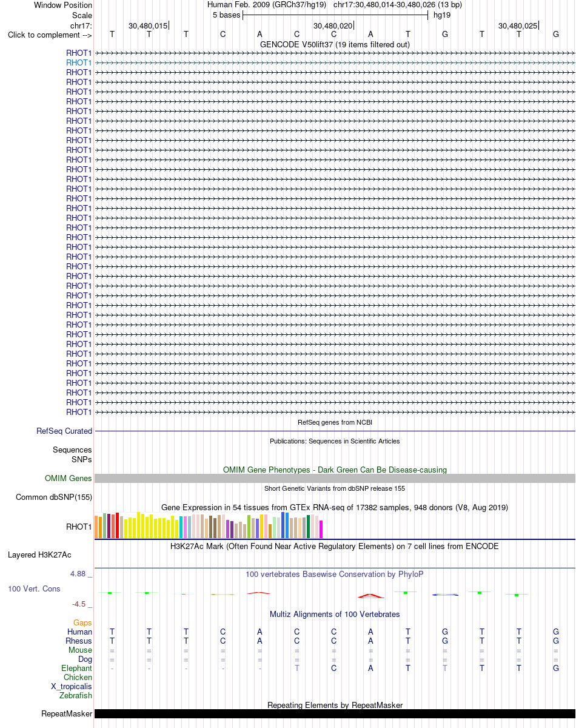Click the Rhesus alignment row label
The image size is (576, 728).
(79, 641)
